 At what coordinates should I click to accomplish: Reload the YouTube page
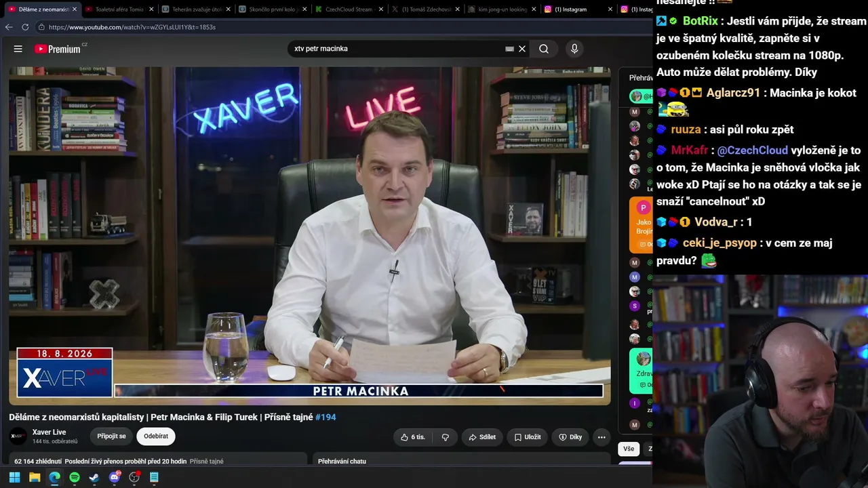click(x=25, y=27)
